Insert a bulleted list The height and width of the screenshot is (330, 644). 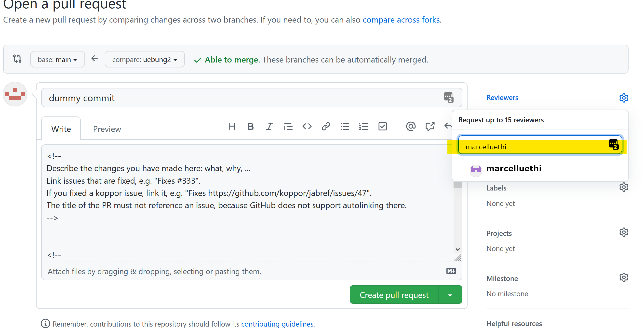pyautogui.click(x=345, y=127)
